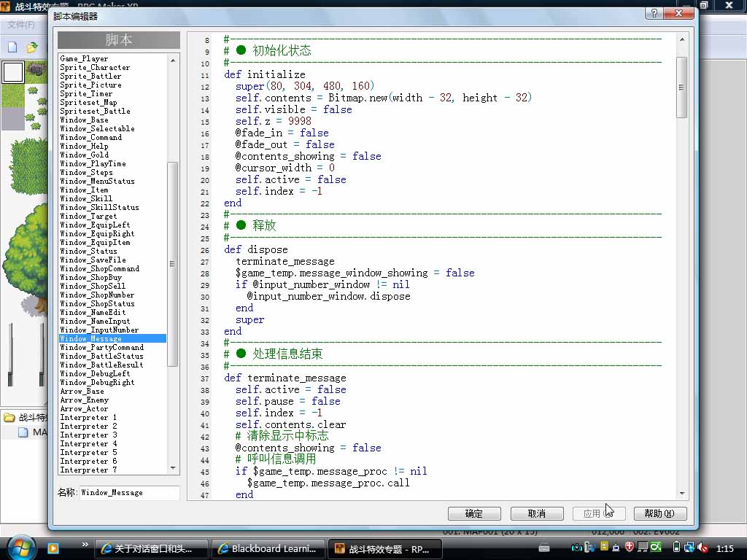
Task: Open the muted volume tray icon
Action: tap(703, 548)
